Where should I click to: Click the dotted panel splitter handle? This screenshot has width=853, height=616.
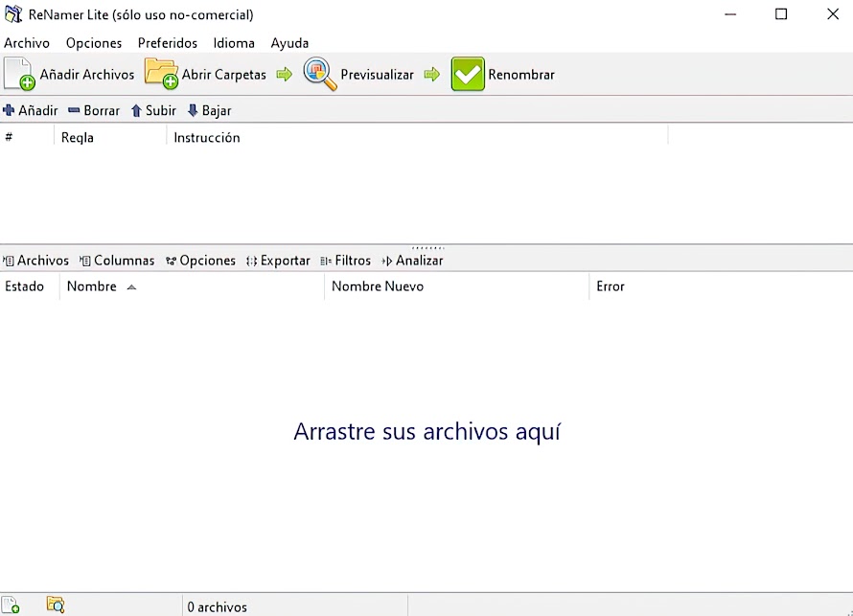click(427, 247)
